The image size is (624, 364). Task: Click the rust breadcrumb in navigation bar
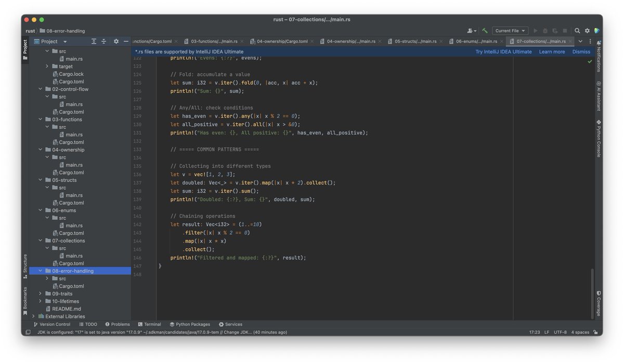pyautogui.click(x=30, y=31)
